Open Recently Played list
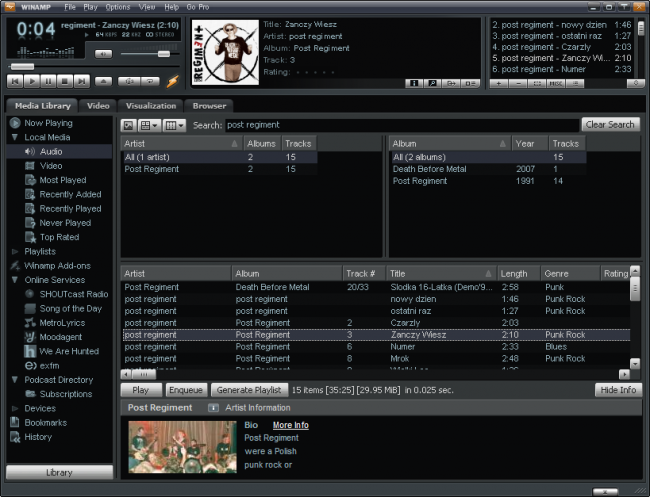The width and height of the screenshot is (650, 497). coord(70,208)
